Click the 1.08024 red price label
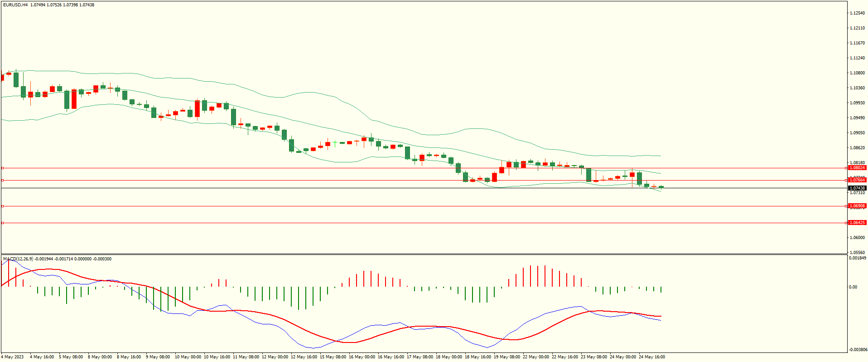868x362 pixels. (857, 168)
